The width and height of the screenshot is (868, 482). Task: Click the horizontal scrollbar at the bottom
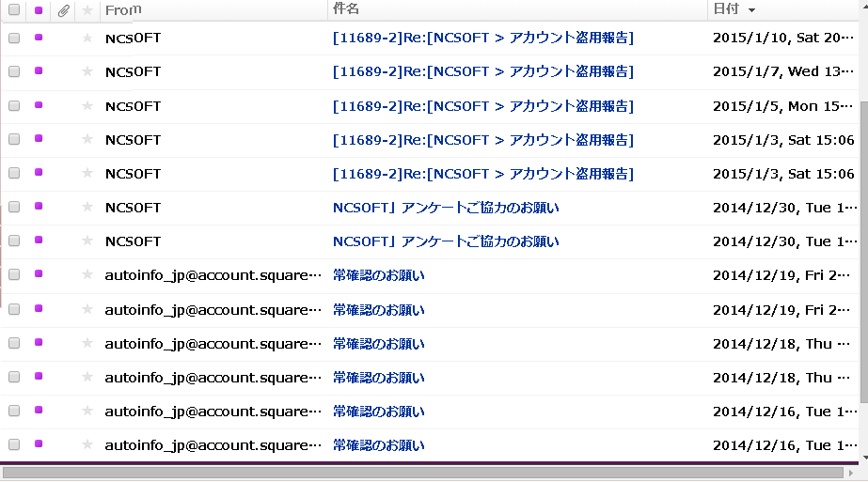tap(423, 473)
